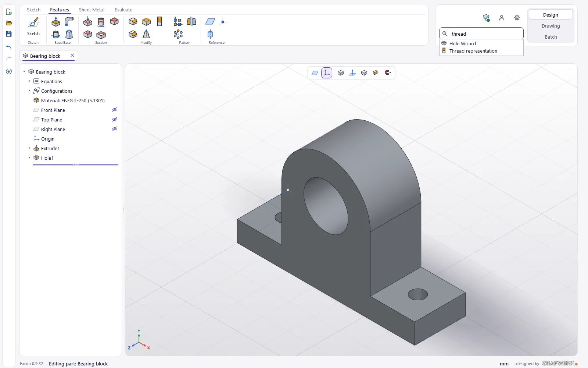
Task: Expand the Hole1 feature
Action: 29,158
